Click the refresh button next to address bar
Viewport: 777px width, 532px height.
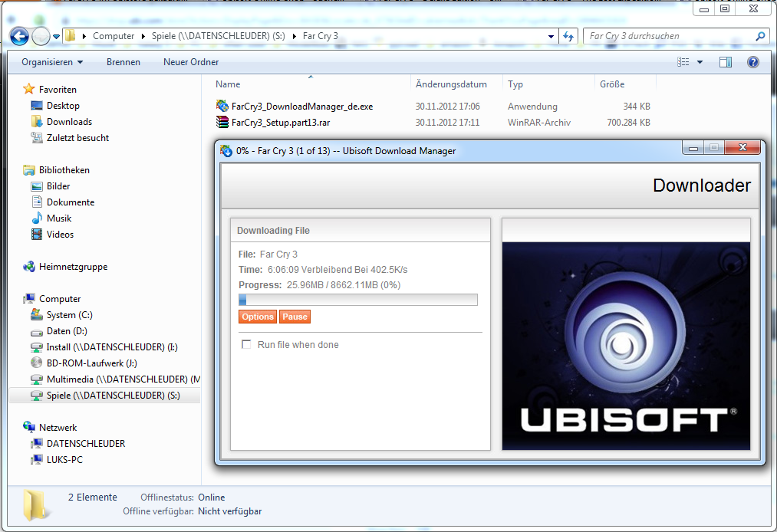pos(568,36)
